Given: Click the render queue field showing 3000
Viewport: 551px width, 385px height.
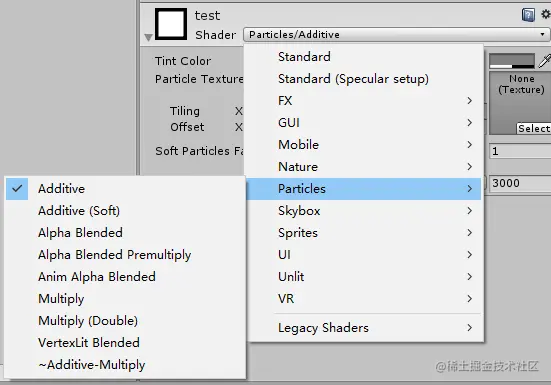Looking at the screenshot, I should (520, 183).
